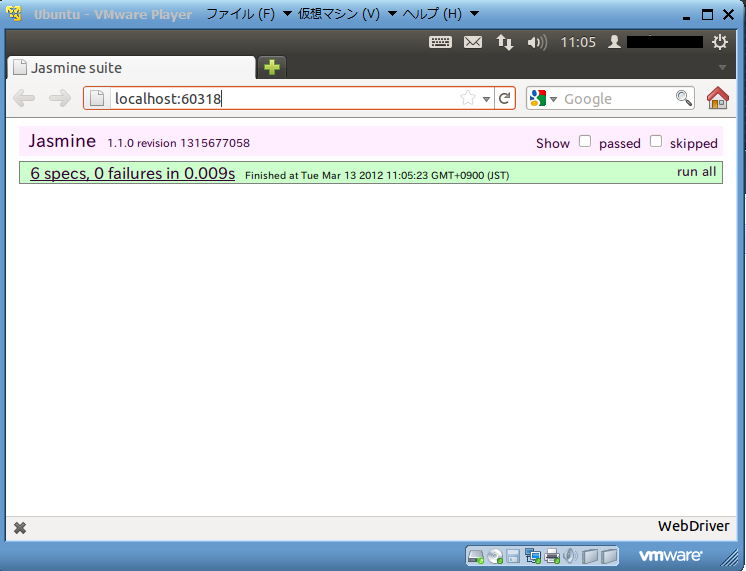
Task: Click the first VMware USB device icon
Action: pos(590,556)
